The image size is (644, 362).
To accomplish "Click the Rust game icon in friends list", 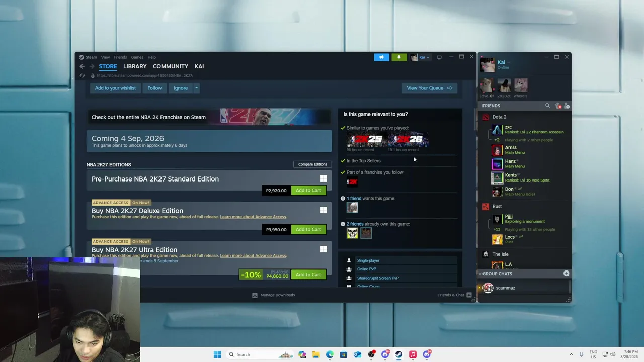I will 486,207.
